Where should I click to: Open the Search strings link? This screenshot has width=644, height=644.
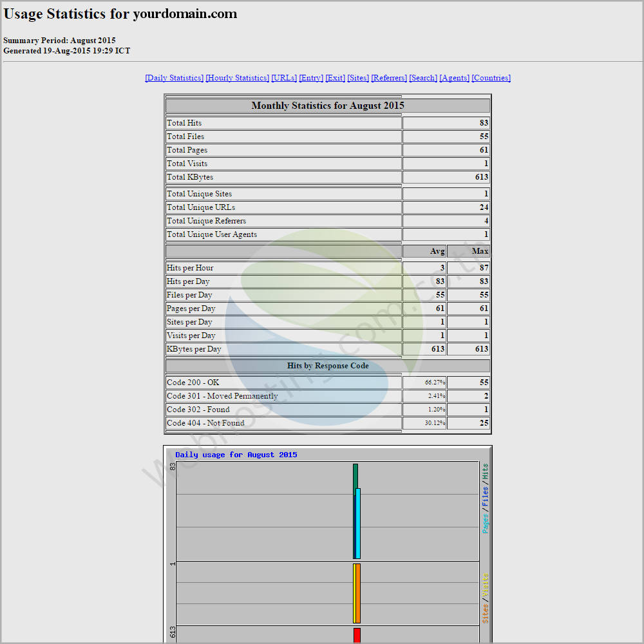click(x=423, y=78)
